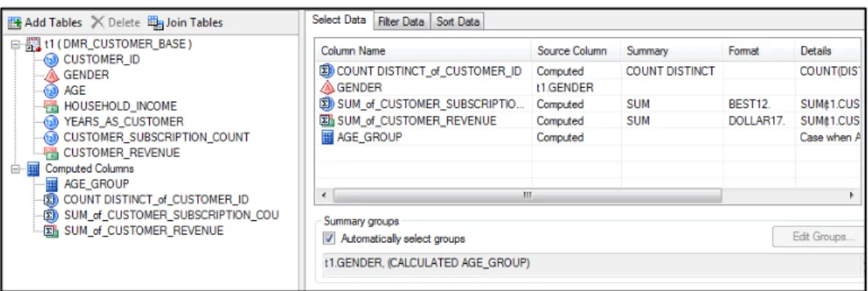
Task: Collapse the Computed Columns tree node
Action: [16, 168]
